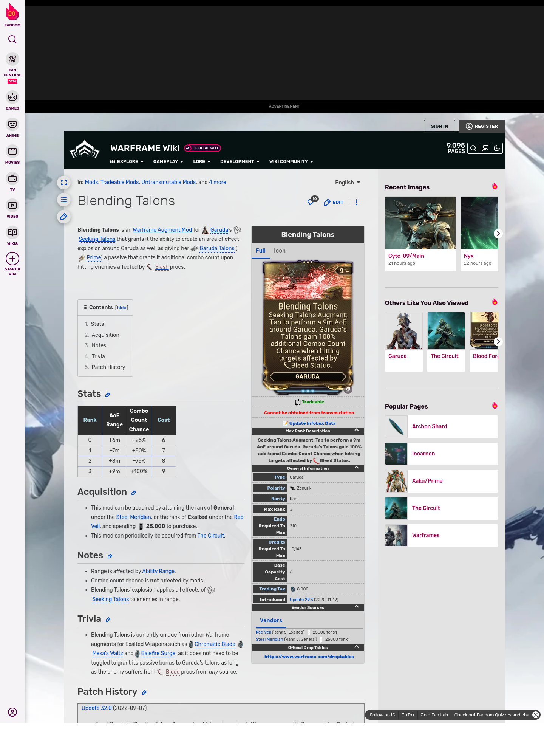Jump to Acquisition in Contents

102,335
